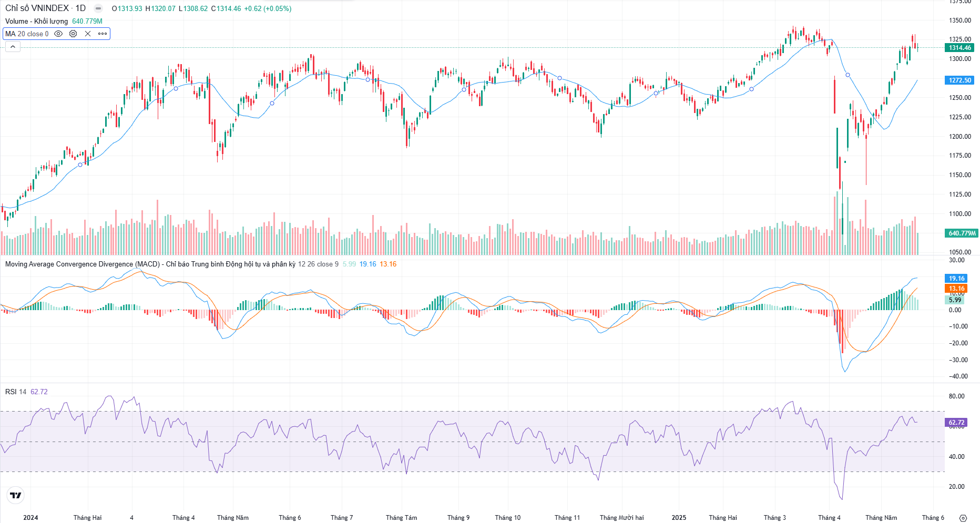This screenshot has height=523, width=980.
Task: Click the 1200.00 price scale tick
Action: pos(960,137)
